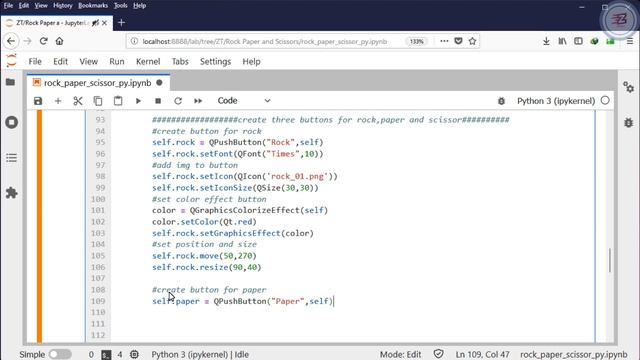Open the Kernel menu
The width and height of the screenshot is (640, 360).
[148, 62]
